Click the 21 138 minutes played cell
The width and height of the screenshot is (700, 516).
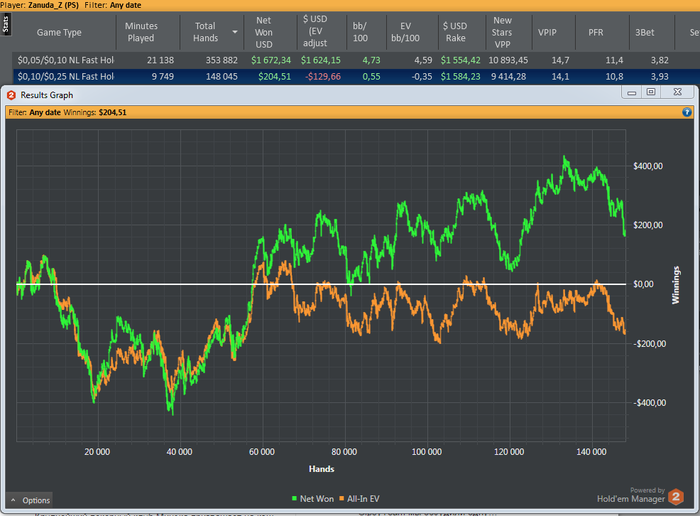160,60
